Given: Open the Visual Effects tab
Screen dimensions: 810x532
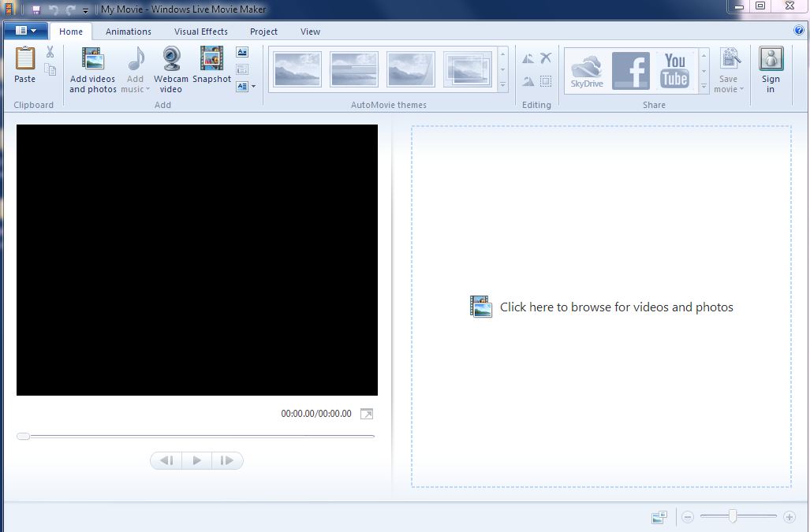Looking at the screenshot, I should 201,32.
